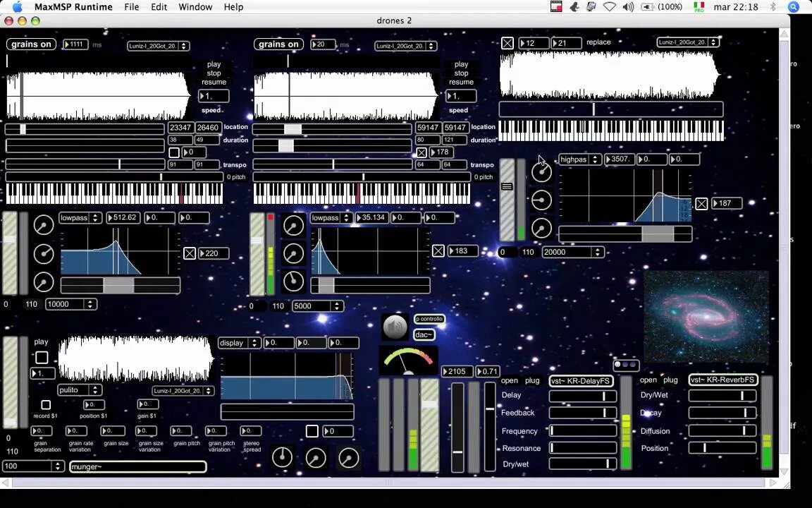This screenshot has width=812, height=508.
Task: Open the volume icon in the menu bar
Action: point(628,7)
